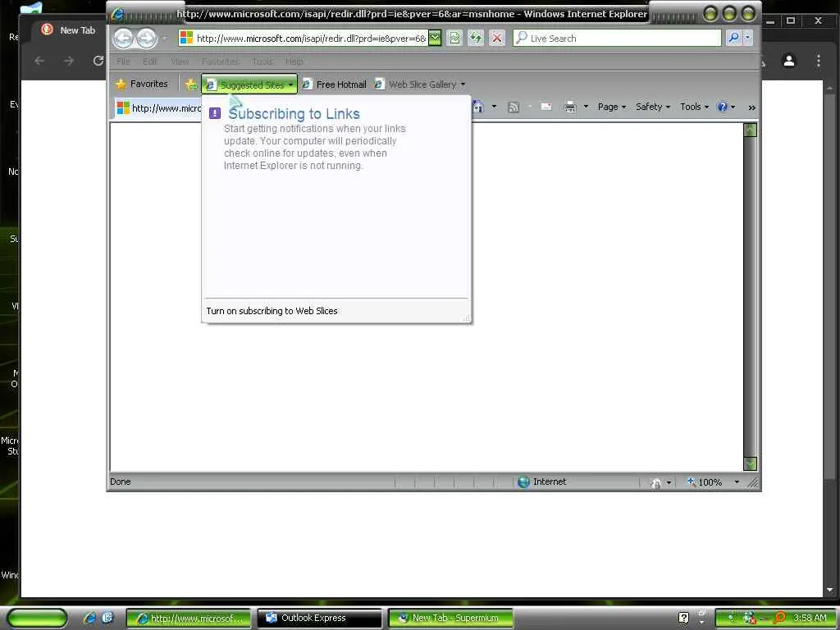Click the RSS Feeds icon
The width and height of the screenshot is (840, 630).
514,107
